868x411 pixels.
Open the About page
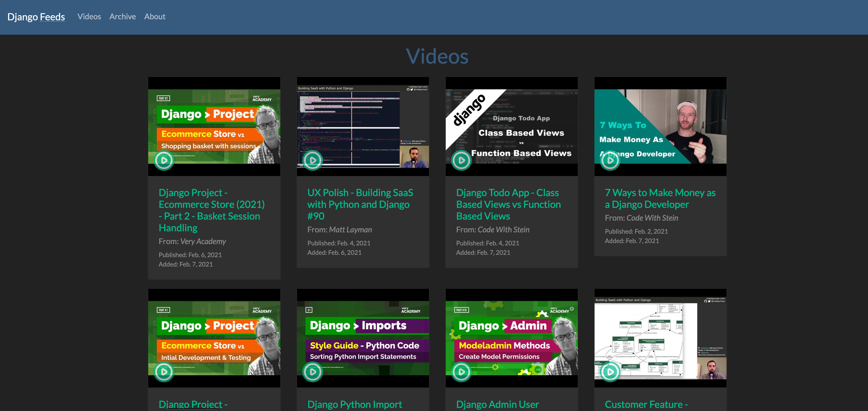pyautogui.click(x=155, y=16)
